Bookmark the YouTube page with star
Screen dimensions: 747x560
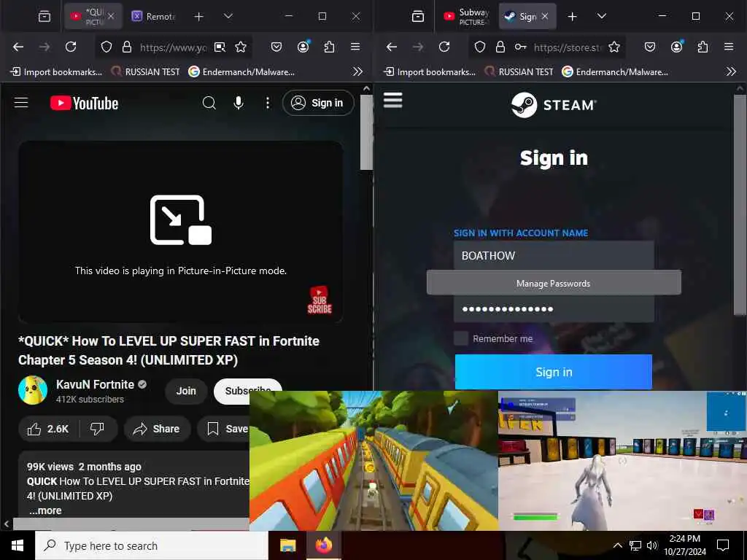tap(241, 47)
